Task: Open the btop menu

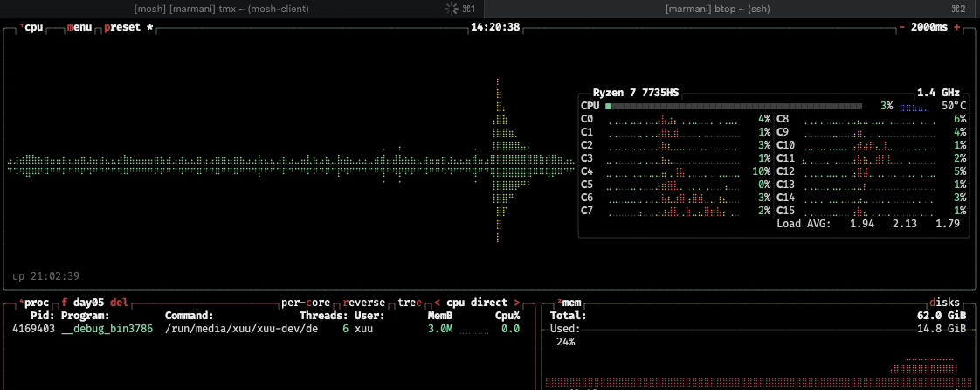Action: pos(79,27)
